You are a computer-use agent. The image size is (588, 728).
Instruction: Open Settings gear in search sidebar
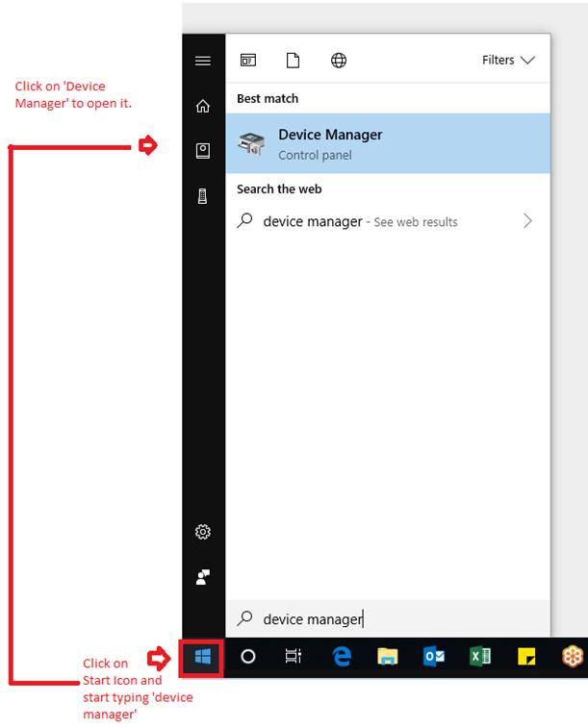point(203,532)
